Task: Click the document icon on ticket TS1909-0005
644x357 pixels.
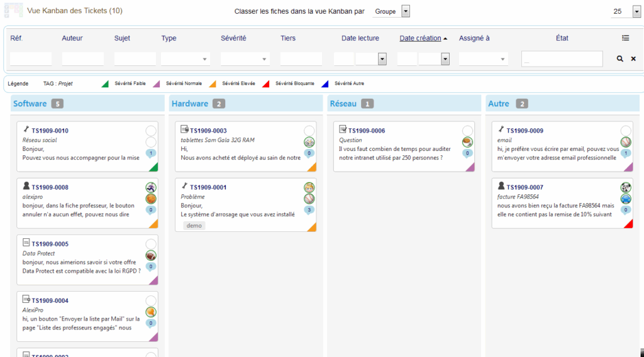Action: click(26, 243)
